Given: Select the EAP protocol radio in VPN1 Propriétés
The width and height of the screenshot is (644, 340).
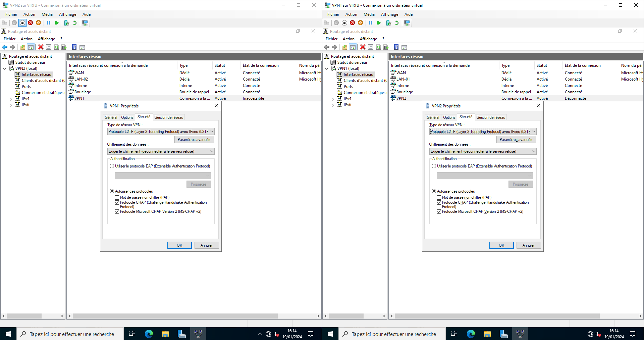Looking at the screenshot, I should point(112,166).
